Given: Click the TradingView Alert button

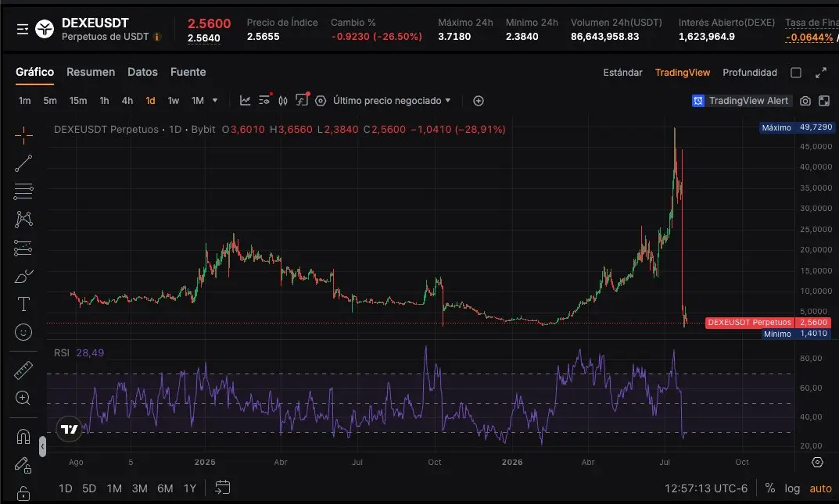Looking at the screenshot, I should coord(741,101).
